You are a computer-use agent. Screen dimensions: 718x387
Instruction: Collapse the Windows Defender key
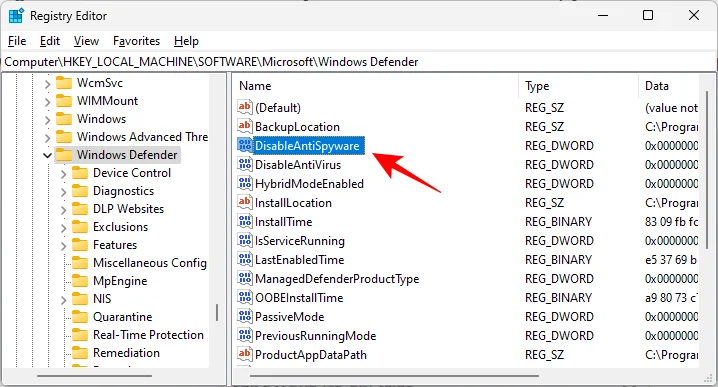point(47,156)
